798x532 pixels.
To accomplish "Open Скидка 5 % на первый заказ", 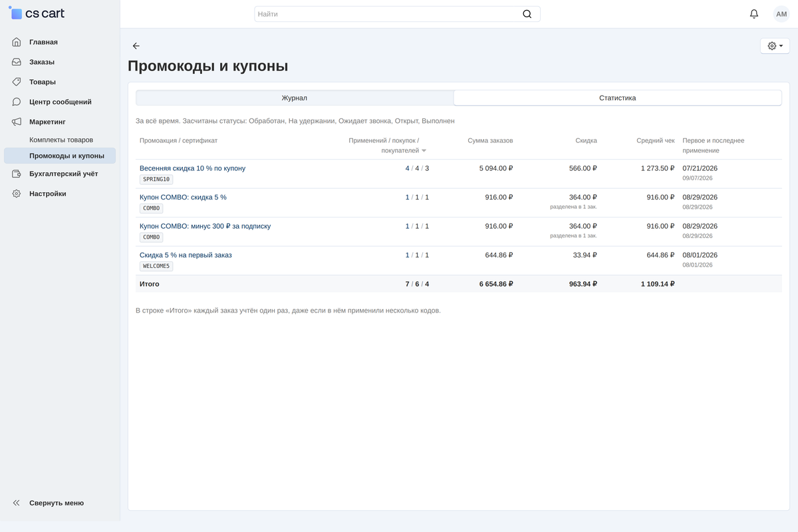I will click(x=186, y=255).
